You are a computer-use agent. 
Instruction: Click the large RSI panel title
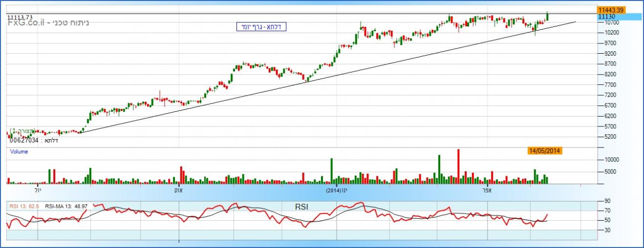click(x=301, y=207)
